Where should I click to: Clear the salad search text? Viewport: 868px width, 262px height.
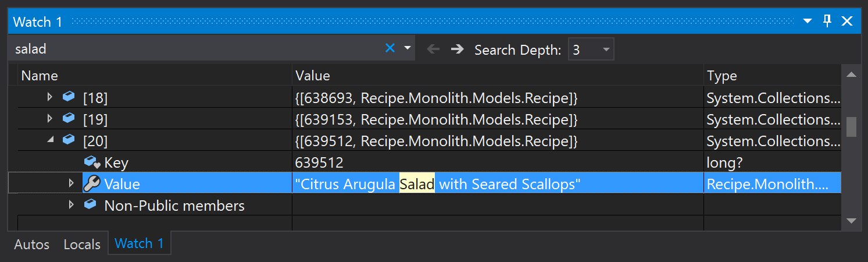click(390, 48)
